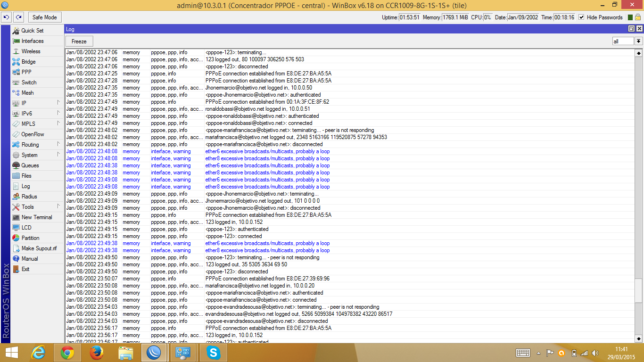
Task: Open the Partition icon in sidebar
Action: click(17, 238)
